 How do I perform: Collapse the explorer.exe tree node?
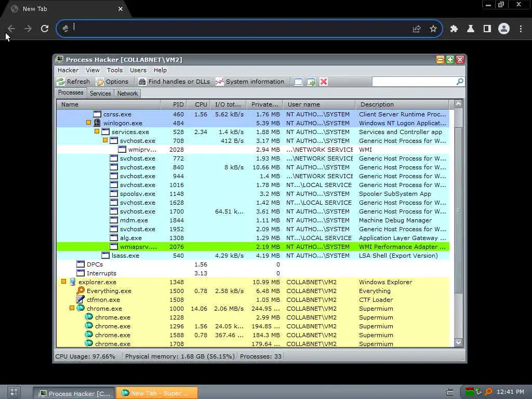point(63,282)
